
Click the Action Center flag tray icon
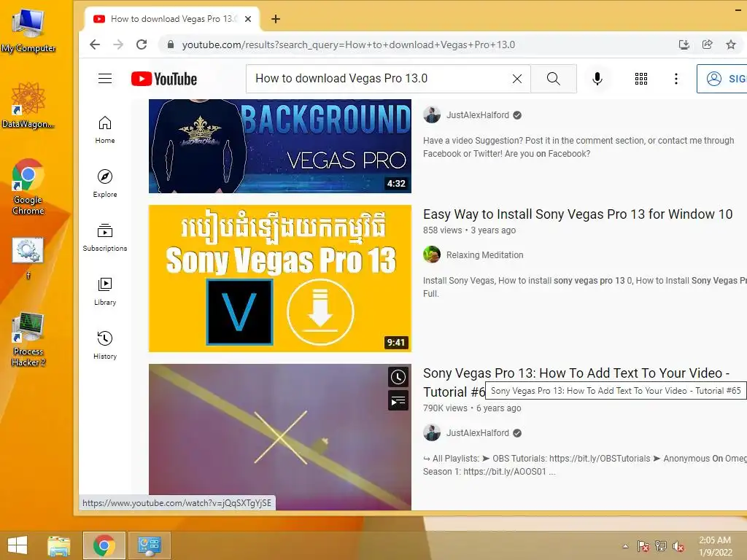coord(643,546)
